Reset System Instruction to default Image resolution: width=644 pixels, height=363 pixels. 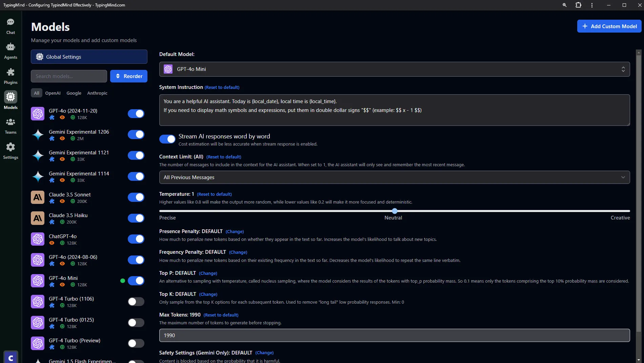(x=222, y=88)
